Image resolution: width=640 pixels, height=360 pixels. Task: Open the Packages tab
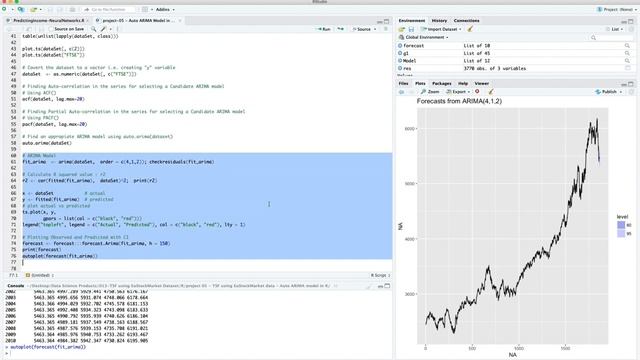(x=442, y=83)
